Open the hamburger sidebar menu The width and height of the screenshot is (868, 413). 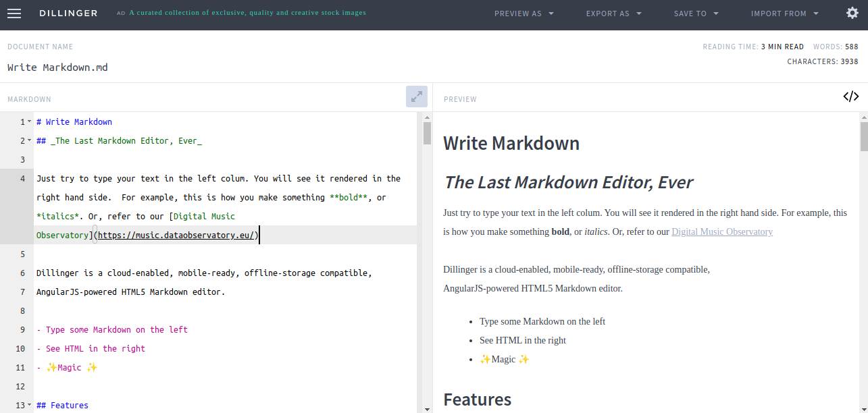[14, 13]
